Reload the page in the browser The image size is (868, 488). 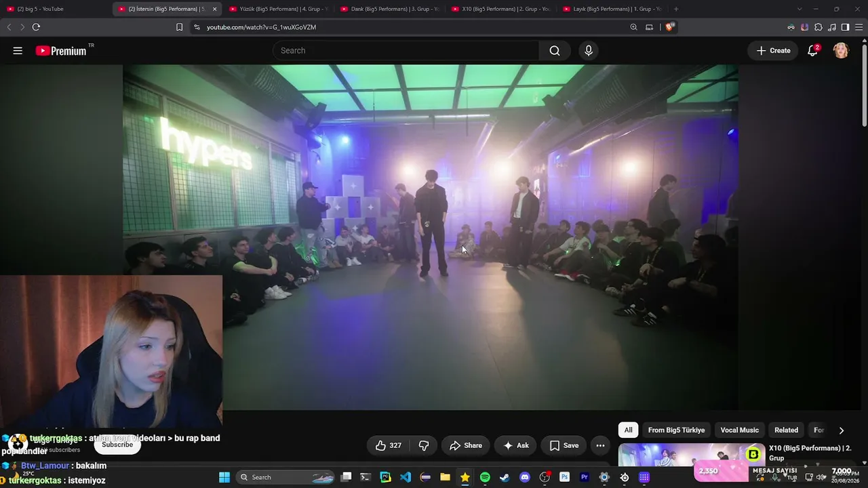[36, 27]
